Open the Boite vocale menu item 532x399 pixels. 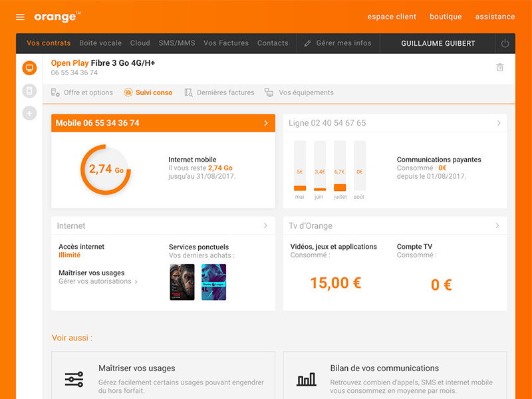tap(100, 43)
